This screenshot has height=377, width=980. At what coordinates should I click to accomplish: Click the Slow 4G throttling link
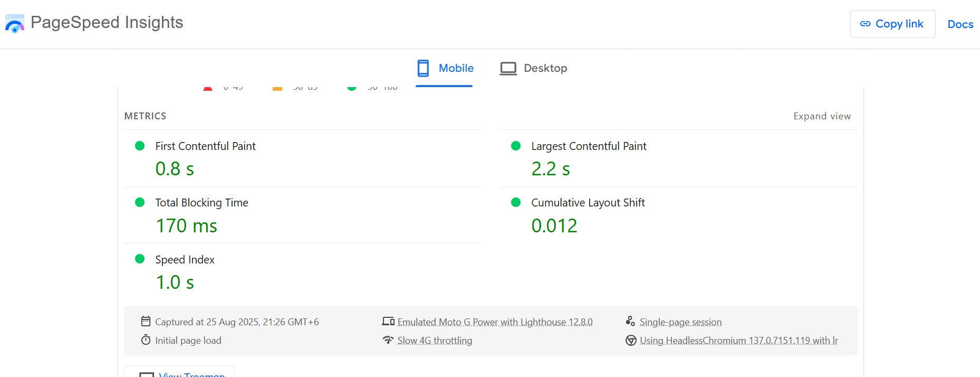(435, 341)
